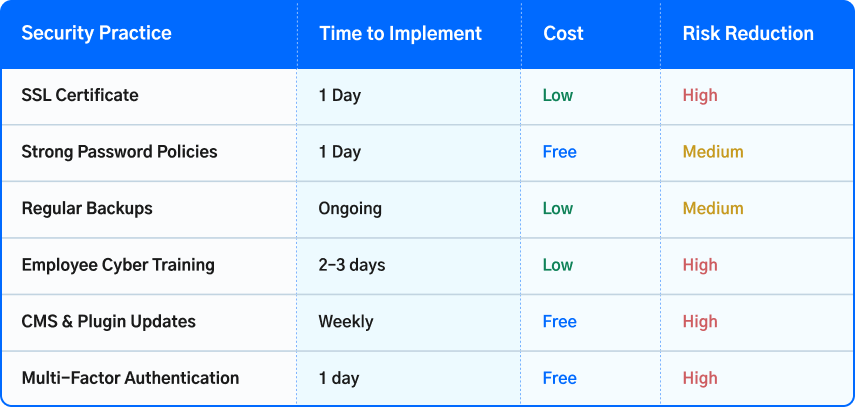Select the Regular Backups row label
855x407 pixels.
click(x=87, y=208)
